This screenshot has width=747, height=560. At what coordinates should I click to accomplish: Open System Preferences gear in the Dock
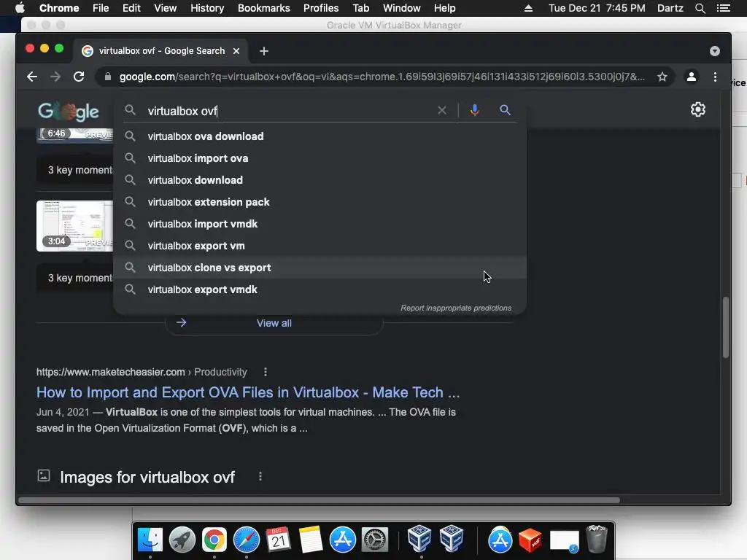[x=375, y=540]
